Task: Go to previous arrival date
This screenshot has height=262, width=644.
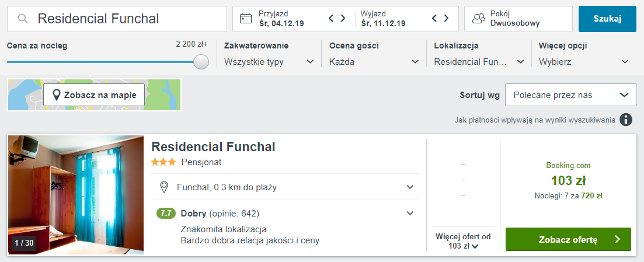Action: tap(331, 19)
